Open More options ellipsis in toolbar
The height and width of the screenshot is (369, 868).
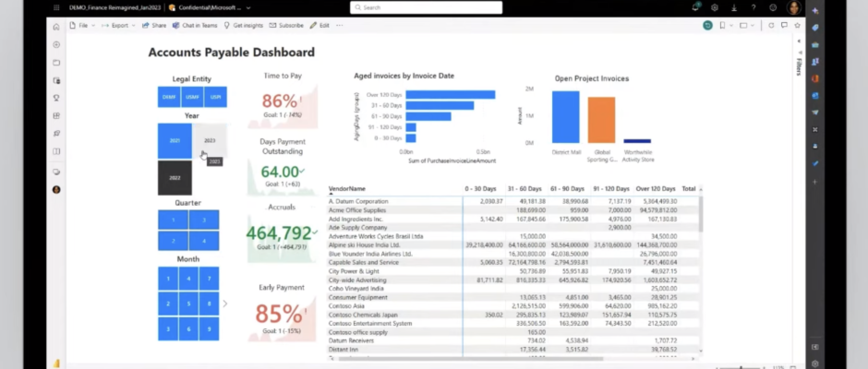(x=339, y=26)
